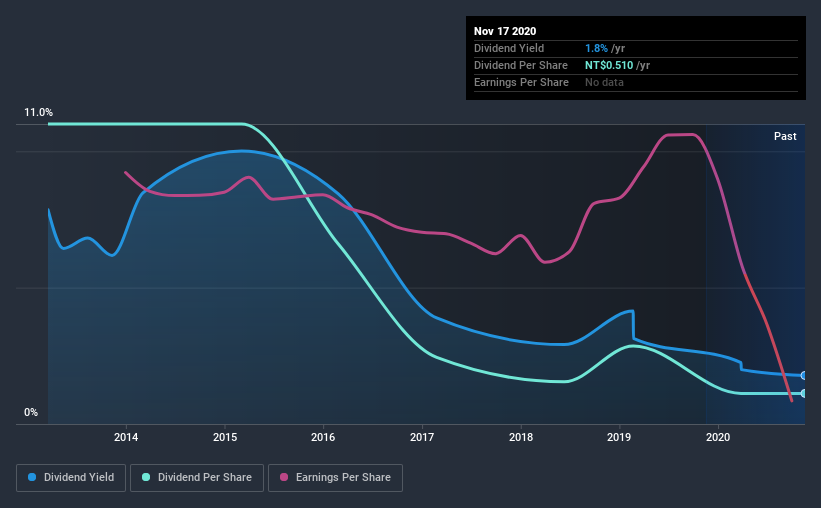This screenshot has width=821, height=508.
Task: Click the 2020 x-axis label
Action: click(x=718, y=437)
